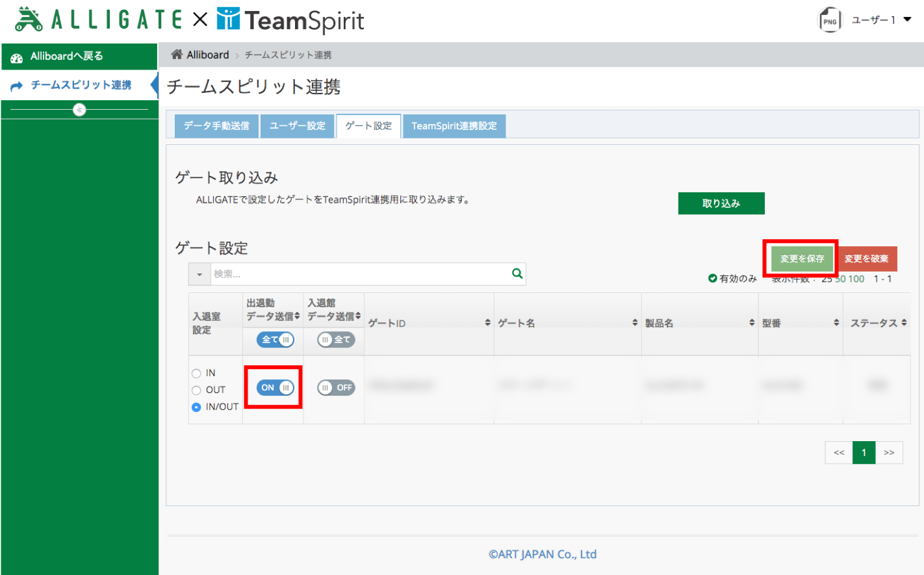Turn on the OFF entry switch
This screenshot has height=575, width=924.
point(336,388)
